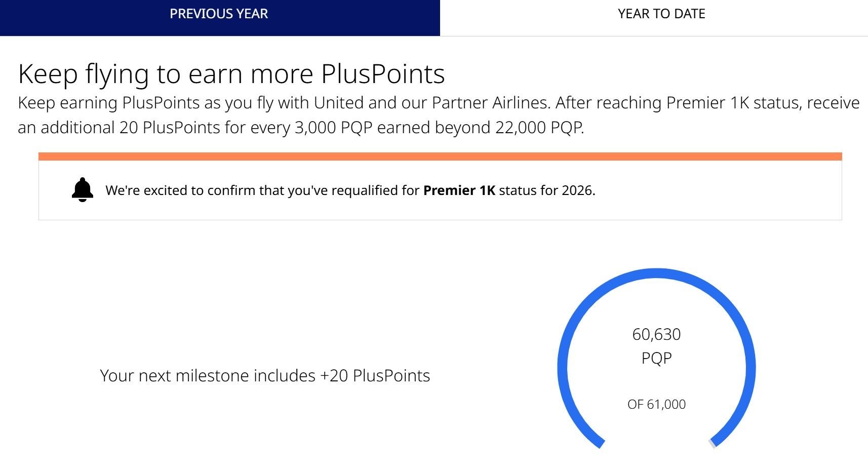
Task: Click the PQP label under 60,630
Action: coord(656,358)
